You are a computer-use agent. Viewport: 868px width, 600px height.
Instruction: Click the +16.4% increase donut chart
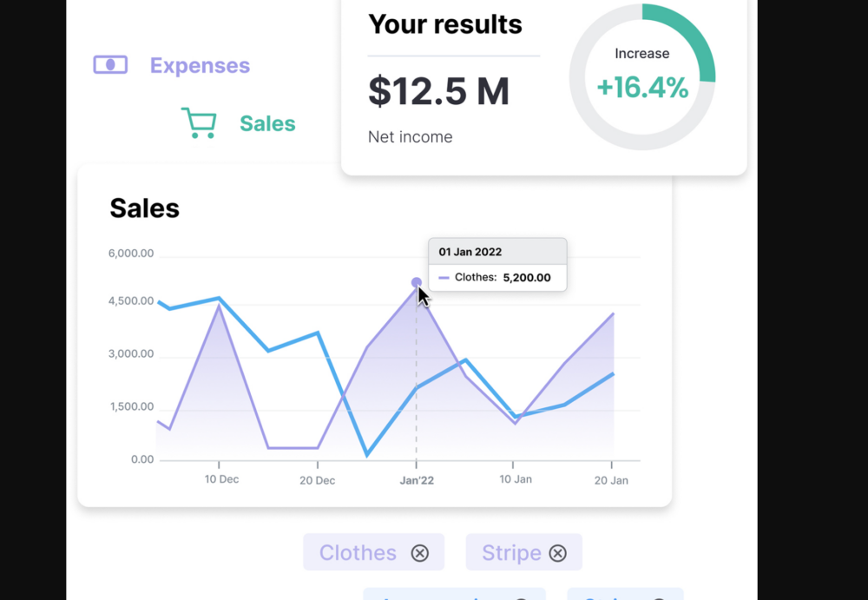642,77
